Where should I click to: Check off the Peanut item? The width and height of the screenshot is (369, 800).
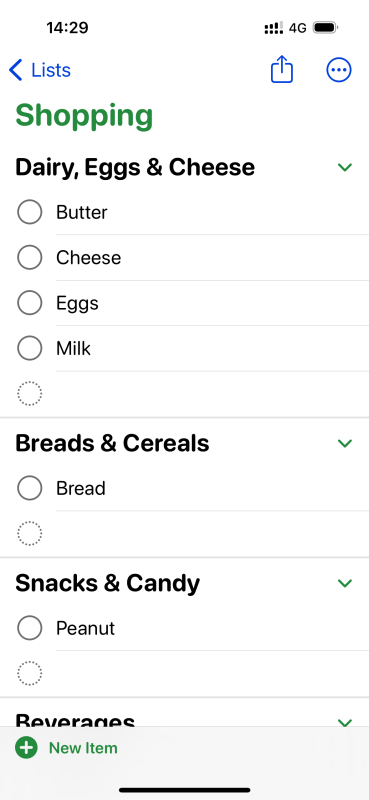coord(30,628)
